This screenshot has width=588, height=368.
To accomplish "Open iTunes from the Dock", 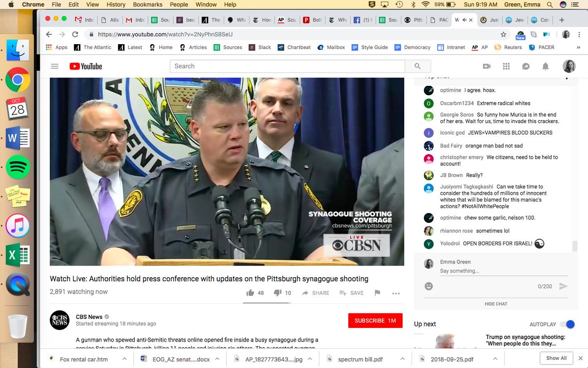I will (x=18, y=226).
